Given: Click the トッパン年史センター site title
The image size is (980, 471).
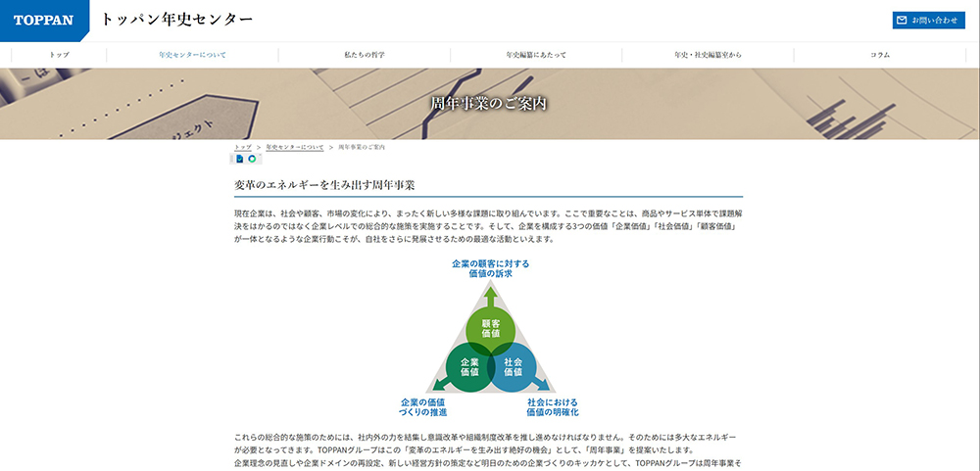Looking at the screenshot, I should pyautogui.click(x=176, y=20).
